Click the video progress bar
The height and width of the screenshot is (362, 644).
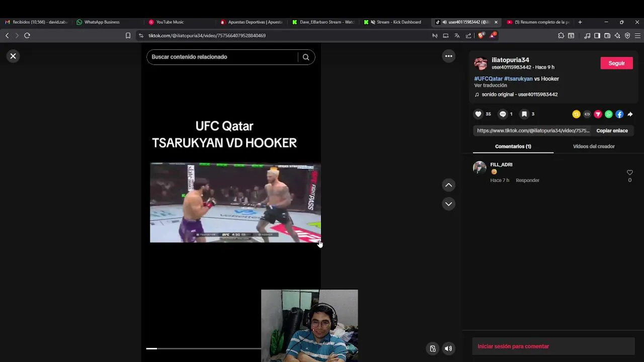click(x=204, y=348)
